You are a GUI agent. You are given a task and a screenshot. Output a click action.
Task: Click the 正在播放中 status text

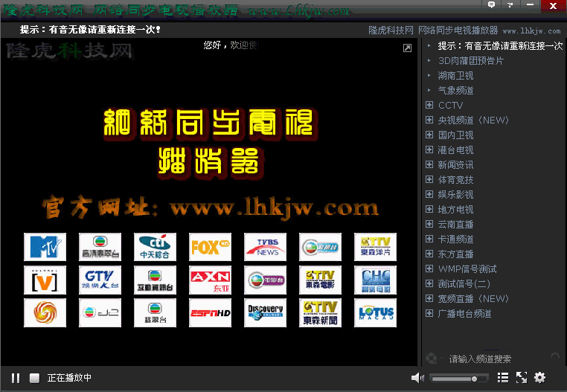click(x=69, y=378)
